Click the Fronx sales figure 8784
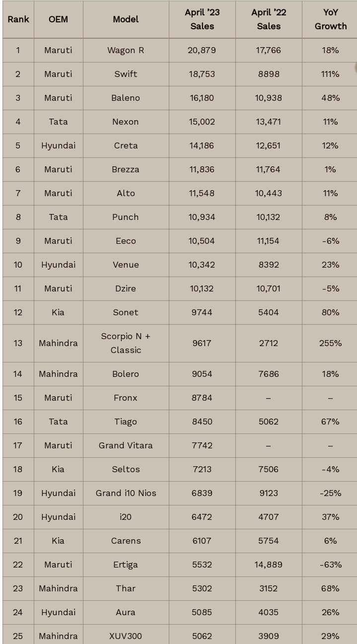Viewport: 357px width, 644px height. click(x=202, y=398)
